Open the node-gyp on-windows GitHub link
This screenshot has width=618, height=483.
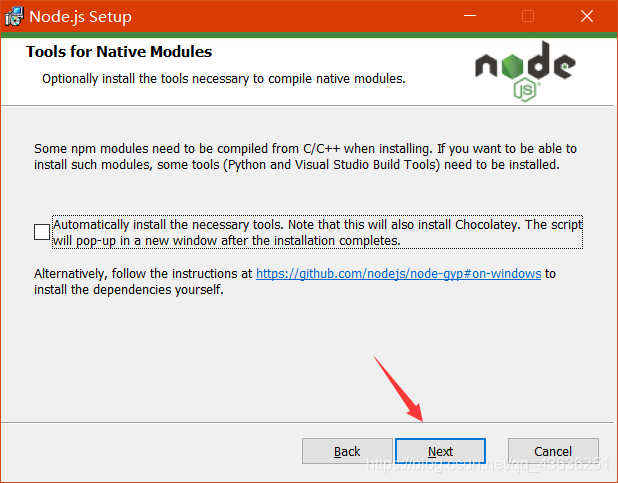[398, 273]
